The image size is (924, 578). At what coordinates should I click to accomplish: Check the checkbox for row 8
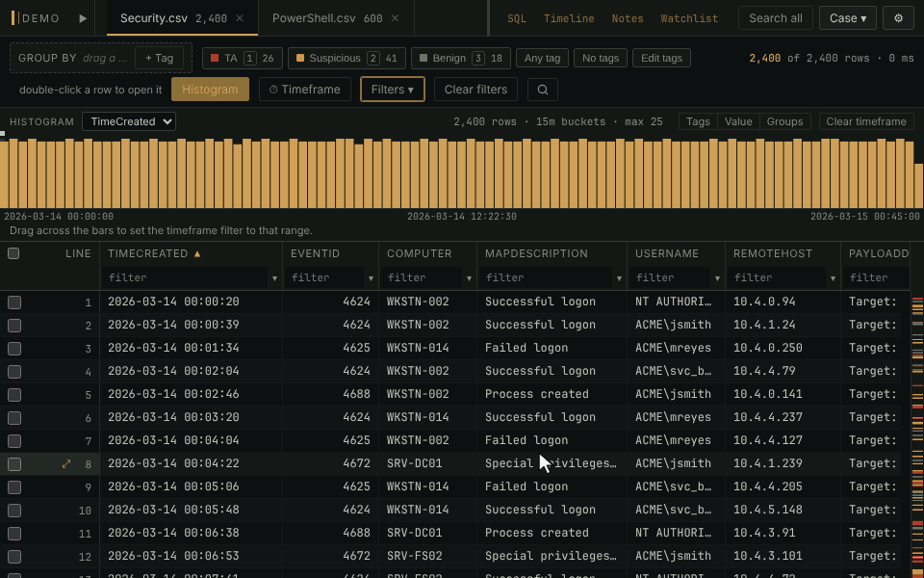tap(14, 464)
